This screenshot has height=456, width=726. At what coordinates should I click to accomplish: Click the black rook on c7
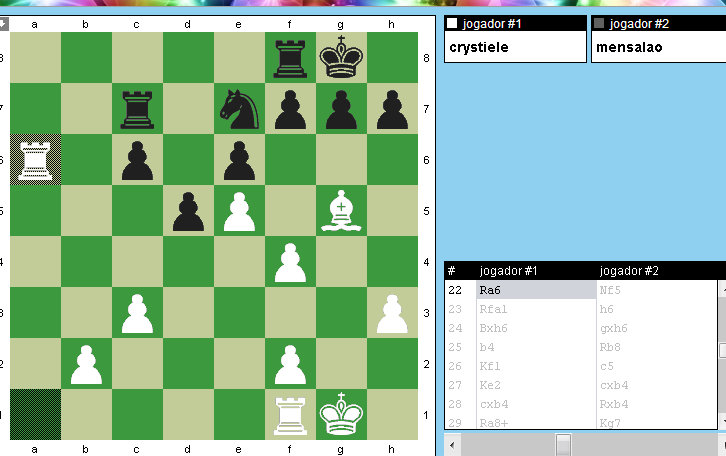click(x=137, y=110)
